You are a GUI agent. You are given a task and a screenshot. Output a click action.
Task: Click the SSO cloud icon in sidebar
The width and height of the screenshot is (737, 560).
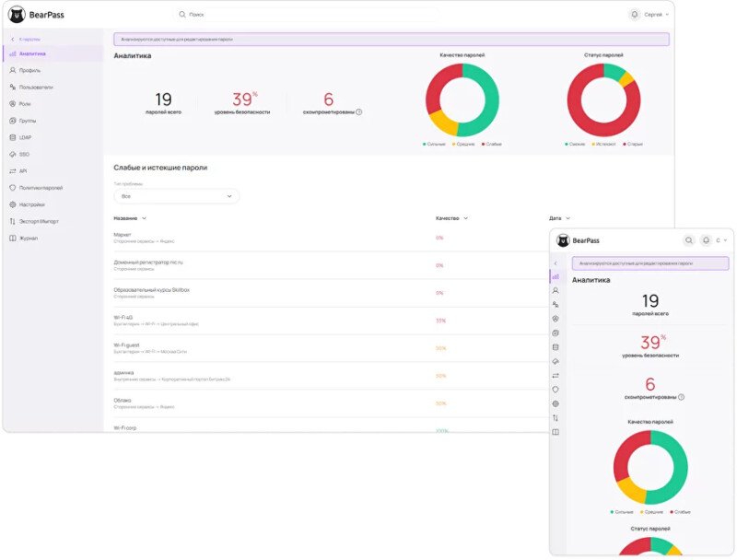pyautogui.click(x=12, y=154)
